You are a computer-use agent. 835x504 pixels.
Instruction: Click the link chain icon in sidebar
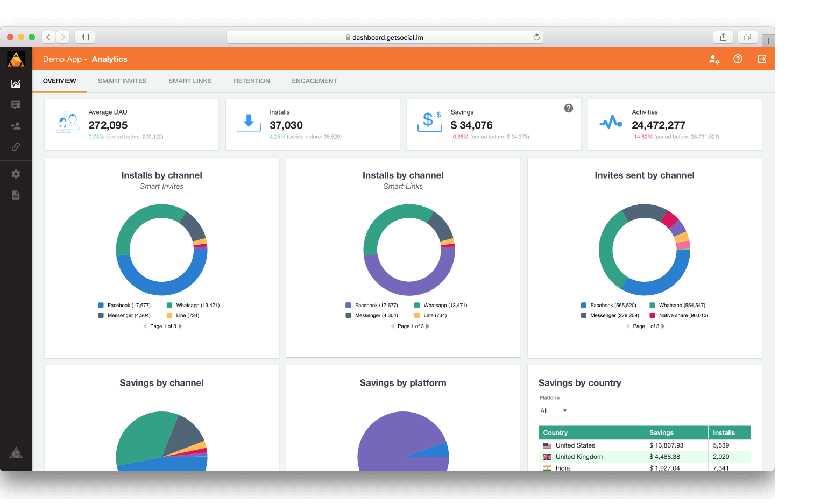(x=16, y=147)
